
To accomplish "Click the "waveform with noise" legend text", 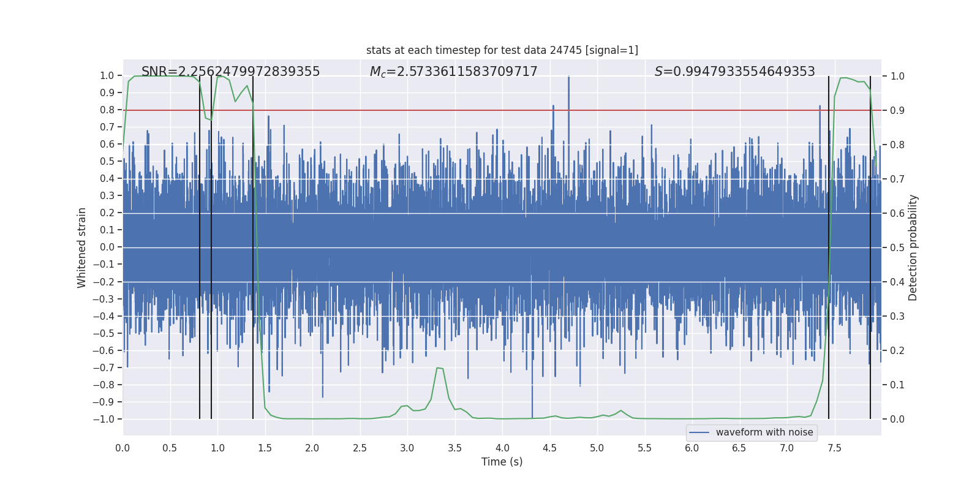I will click(764, 432).
